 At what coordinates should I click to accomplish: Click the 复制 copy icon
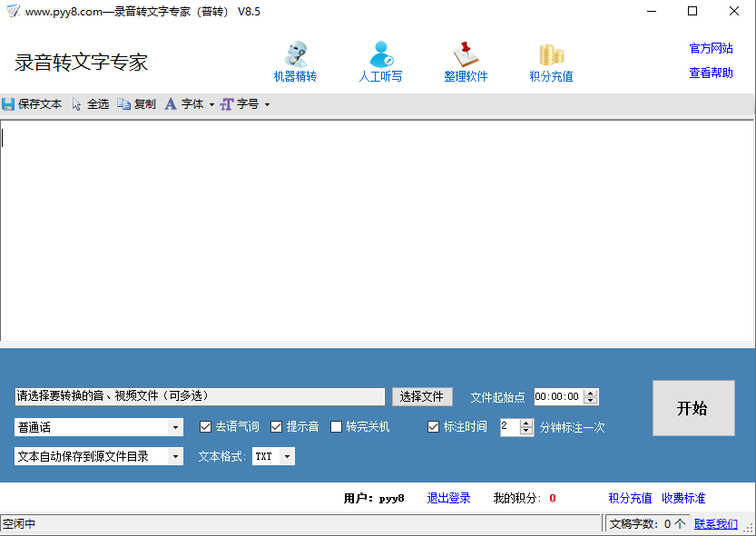[x=124, y=104]
